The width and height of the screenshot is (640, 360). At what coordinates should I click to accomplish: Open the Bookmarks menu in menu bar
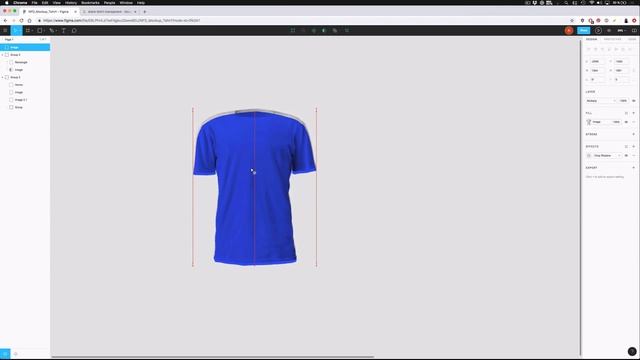coord(90,2)
